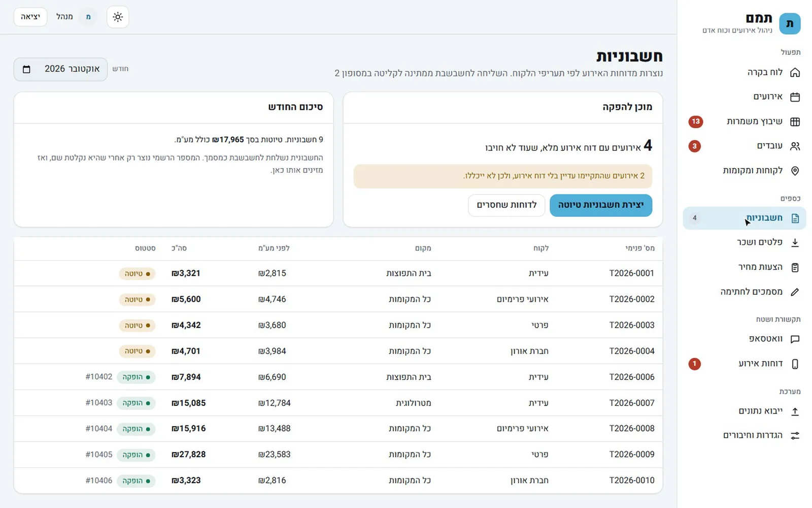Open לוח בקרה home icon

point(795,72)
